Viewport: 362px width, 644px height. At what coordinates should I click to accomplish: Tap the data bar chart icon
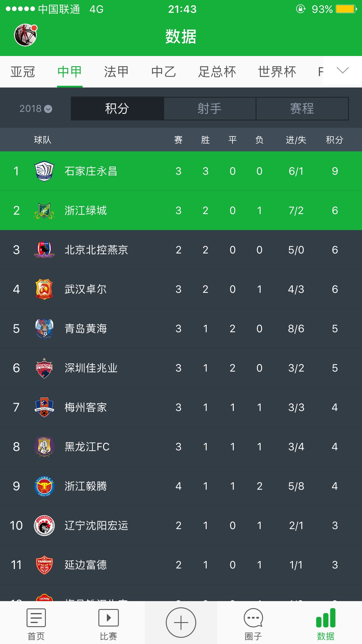(x=326, y=618)
